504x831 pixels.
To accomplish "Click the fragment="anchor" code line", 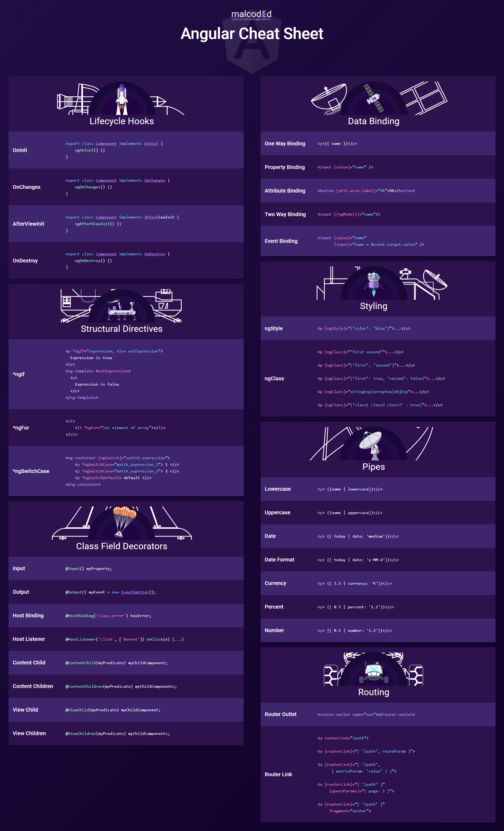I will [x=350, y=811].
